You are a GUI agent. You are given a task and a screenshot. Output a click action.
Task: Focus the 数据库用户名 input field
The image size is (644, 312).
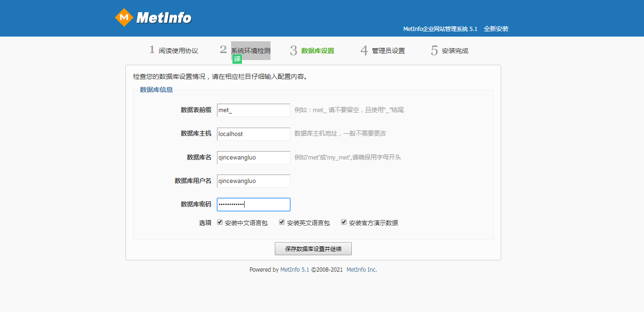tap(254, 181)
